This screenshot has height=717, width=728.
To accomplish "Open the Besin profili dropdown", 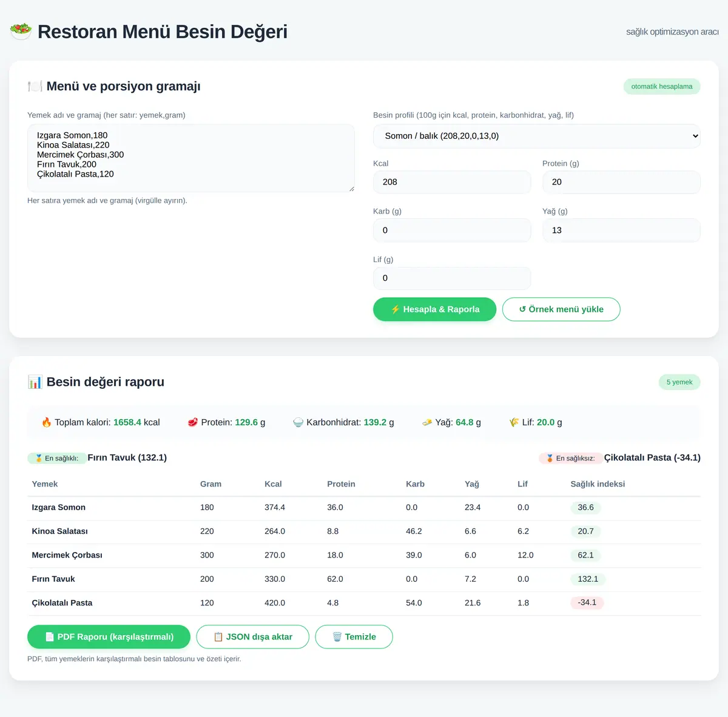I will (537, 136).
